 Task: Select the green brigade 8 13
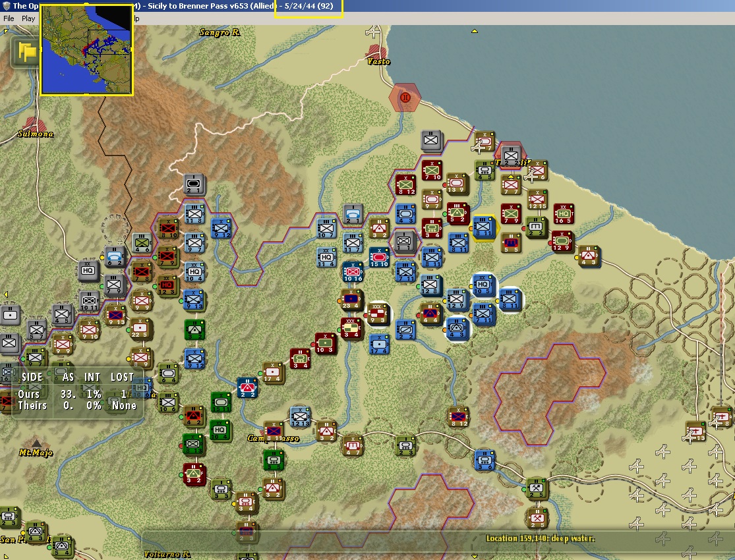pos(194,445)
